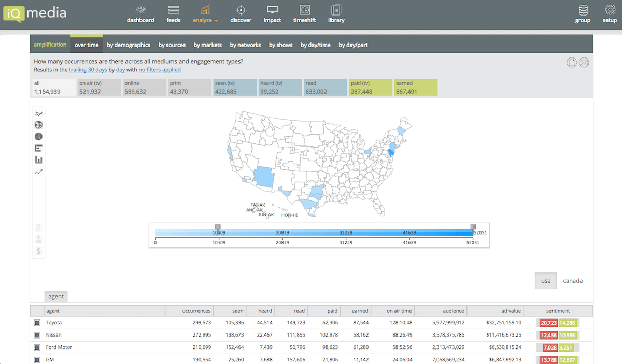The width and height of the screenshot is (622, 364).
Task: Open the group database icon
Action: click(583, 10)
